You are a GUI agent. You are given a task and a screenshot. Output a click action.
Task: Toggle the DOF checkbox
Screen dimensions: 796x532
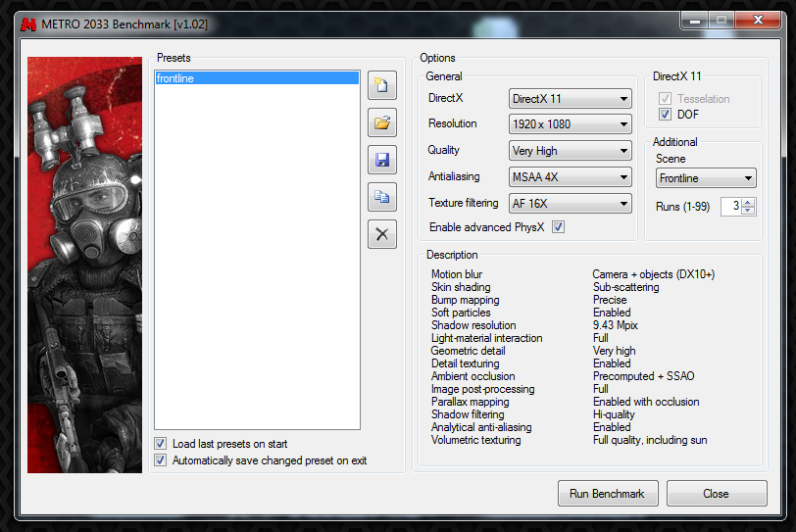pos(665,114)
